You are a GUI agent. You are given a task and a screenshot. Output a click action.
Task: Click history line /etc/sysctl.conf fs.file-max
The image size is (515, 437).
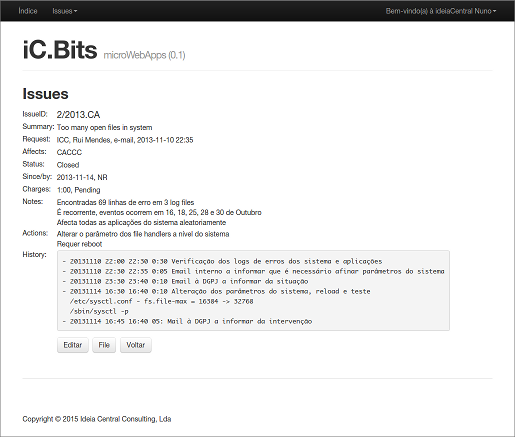tap(161, 301)
